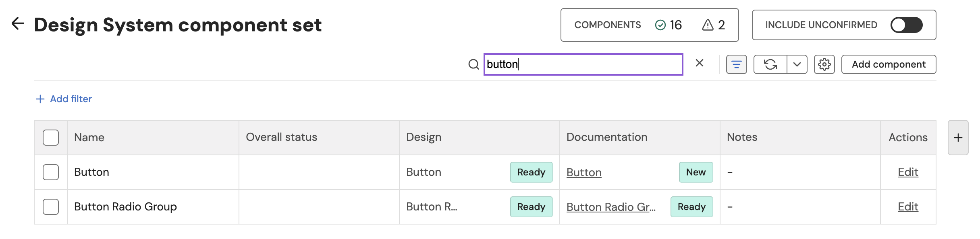
Task: Click the confirmed components count 16
Action: point(669,25)
